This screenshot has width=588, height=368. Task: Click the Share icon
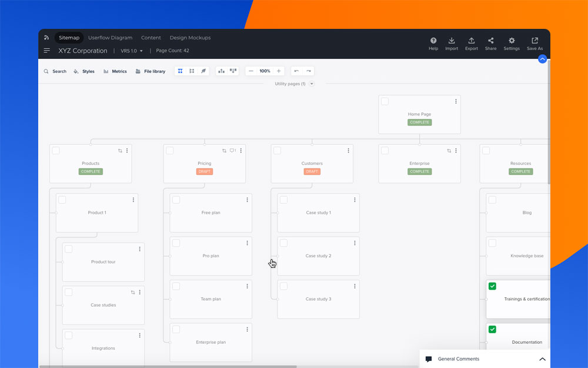[x=490, y=41]
